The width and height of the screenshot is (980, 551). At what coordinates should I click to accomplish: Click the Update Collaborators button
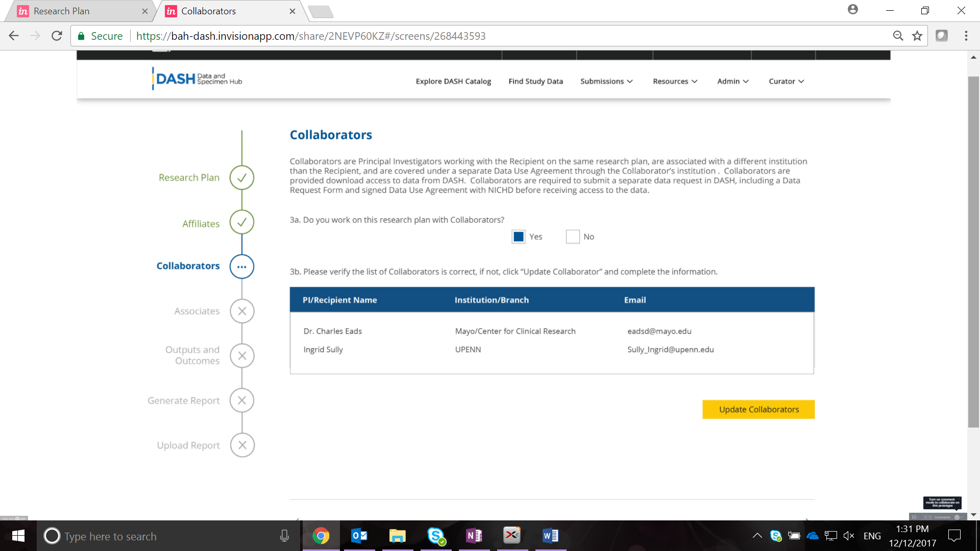point(758,409)
